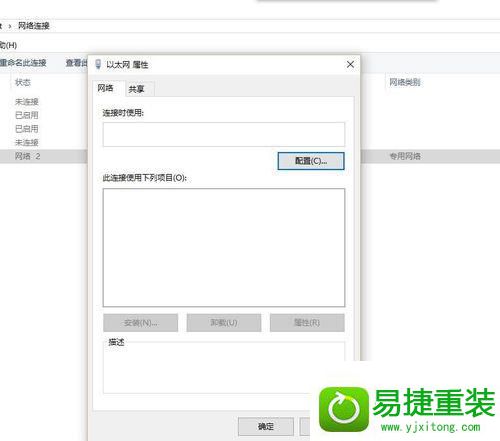This screenshot has width=500, height=441.
Task: Click the first 已启用 status entry
Action: 27,115
